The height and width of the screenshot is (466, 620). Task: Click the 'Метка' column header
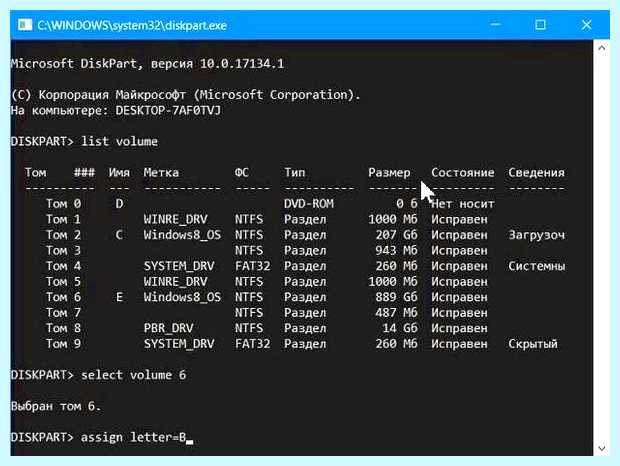coord(161,173)
